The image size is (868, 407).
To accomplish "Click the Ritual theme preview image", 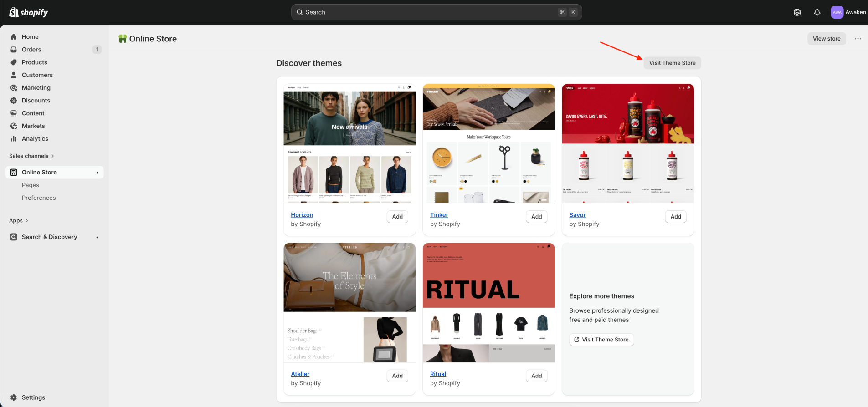I will click(489, 303).
